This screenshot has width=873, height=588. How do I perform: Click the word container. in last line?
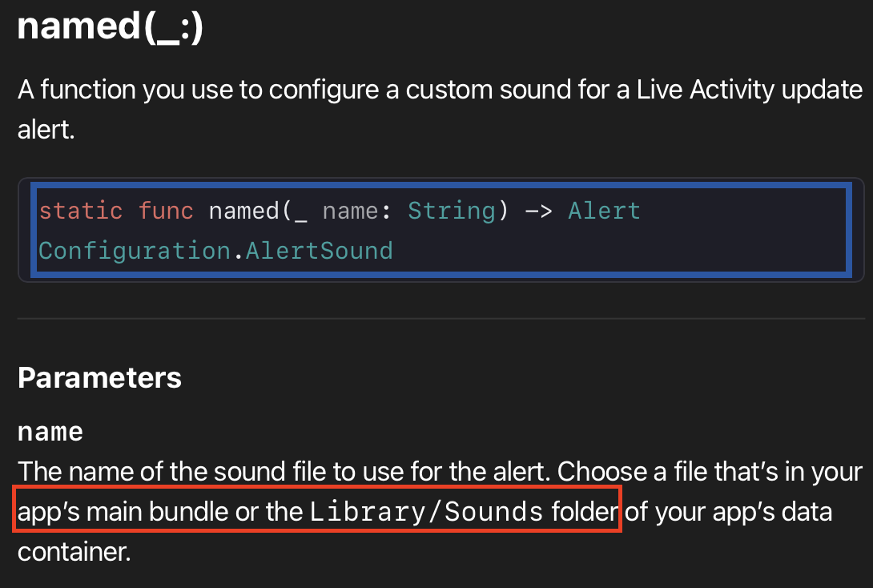point(74,552)
